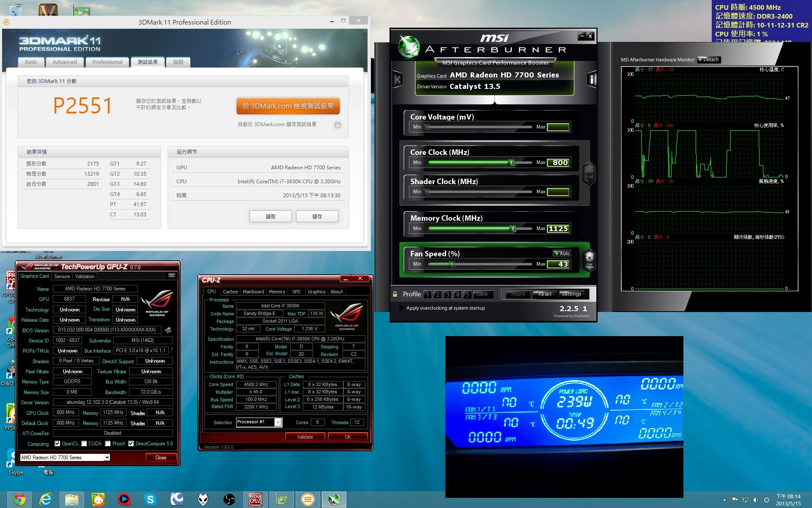Screen dimensions: 812x508
Task: Open Validation tab in GPU-Z
Action: point(85,276)
